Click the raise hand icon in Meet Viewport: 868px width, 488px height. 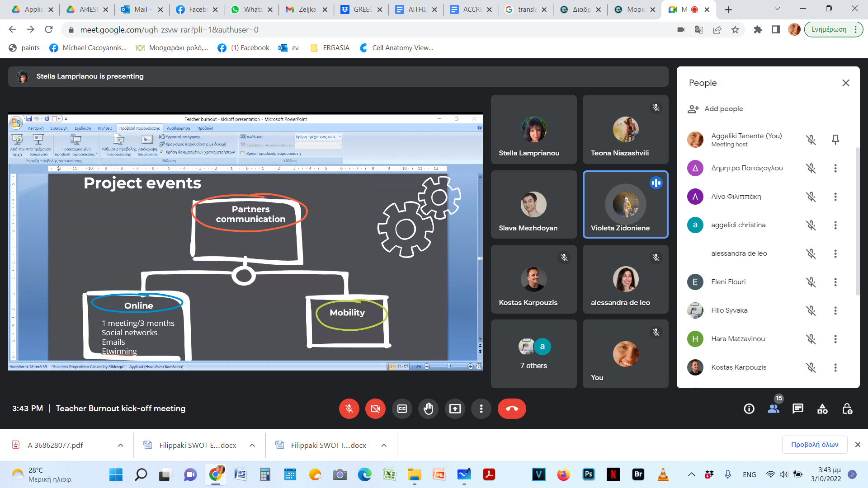[429, 408]
